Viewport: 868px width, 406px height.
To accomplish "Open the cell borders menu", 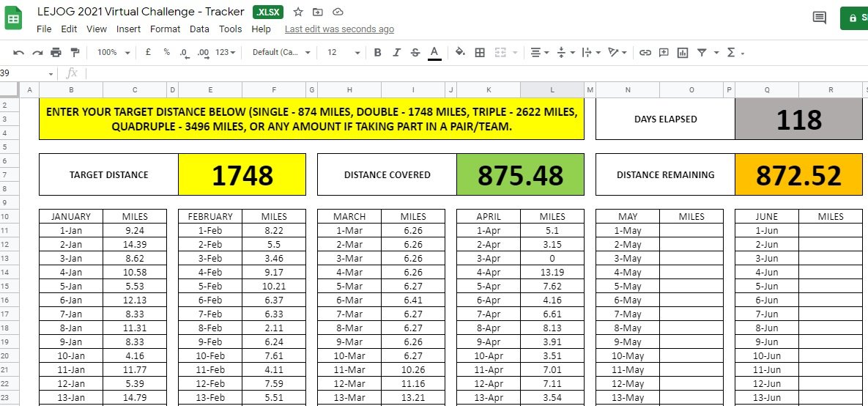I will pos(480,53).
